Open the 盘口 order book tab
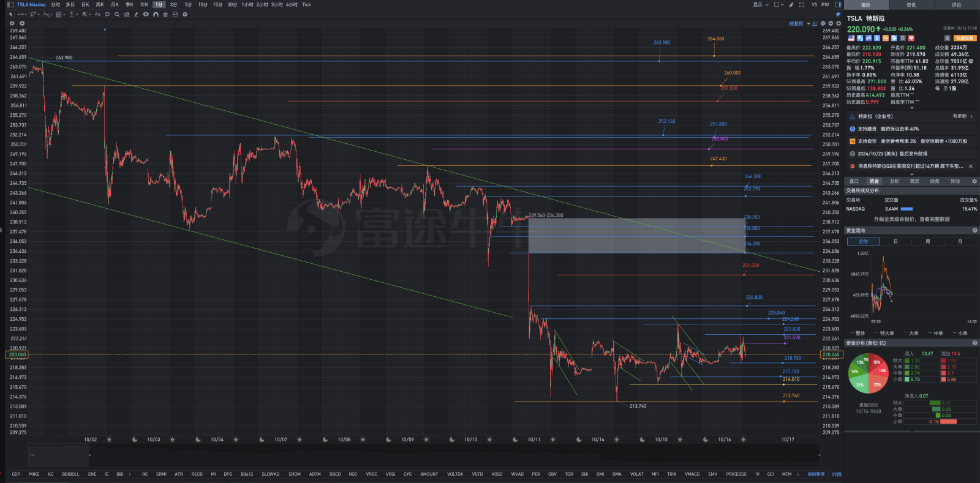The height and width of the screenshot is (483, 980). click(854, 181)
